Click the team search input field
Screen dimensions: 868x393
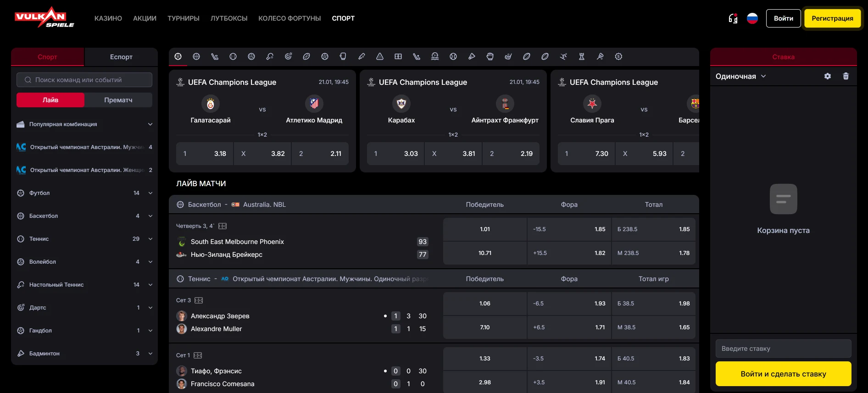point(84,80)
